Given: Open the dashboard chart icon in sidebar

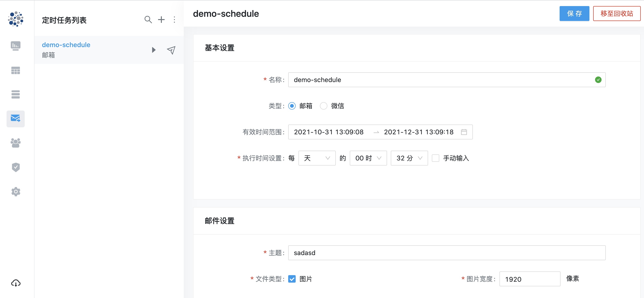Looking at the screenshot, I should (x=15, y=46).
